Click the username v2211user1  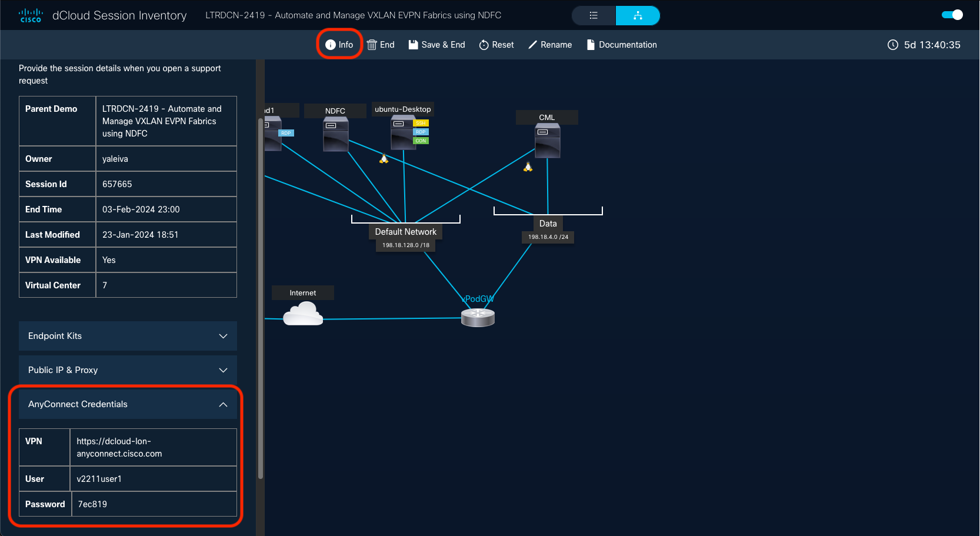[x=99, y=479]
